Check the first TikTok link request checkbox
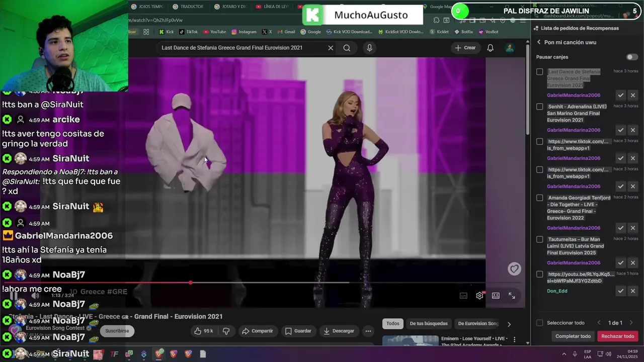 (x=539, y=142)
